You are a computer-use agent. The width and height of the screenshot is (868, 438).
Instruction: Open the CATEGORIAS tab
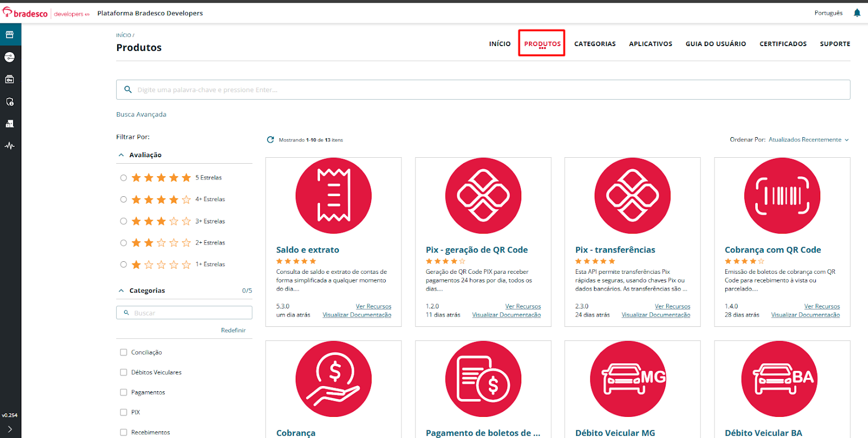pyautogui.click(x=595, y=44)
